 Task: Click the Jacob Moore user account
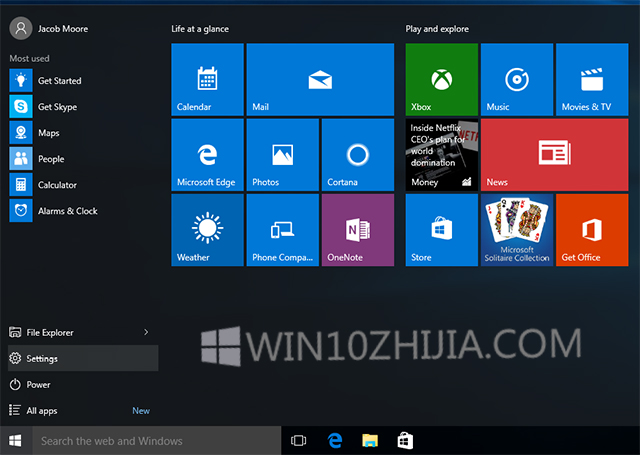tap(49, 29)
